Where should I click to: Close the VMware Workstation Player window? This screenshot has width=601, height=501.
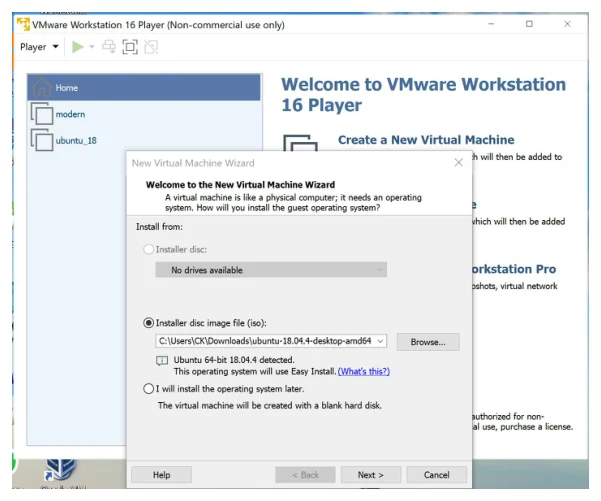[567, 24]
